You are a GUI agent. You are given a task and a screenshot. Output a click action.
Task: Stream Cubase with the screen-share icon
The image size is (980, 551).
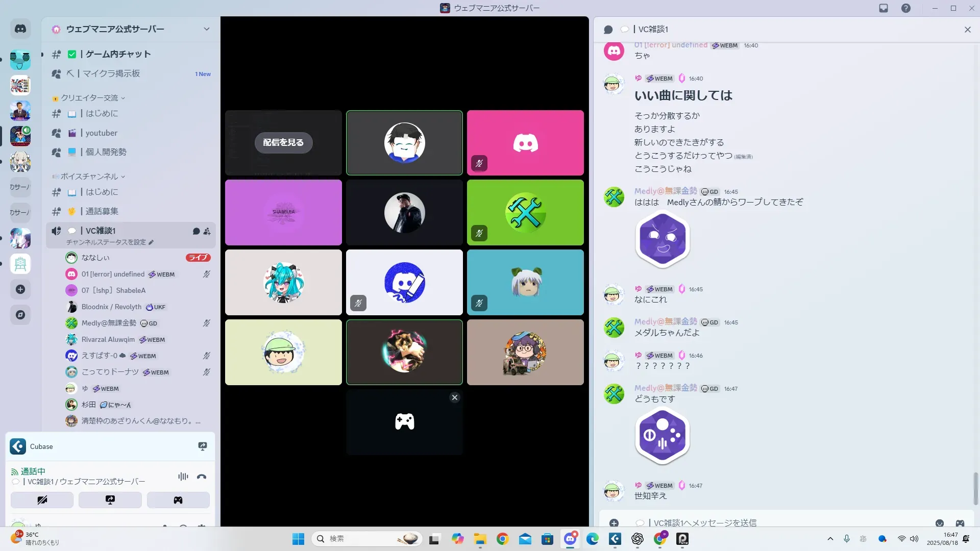203,446
